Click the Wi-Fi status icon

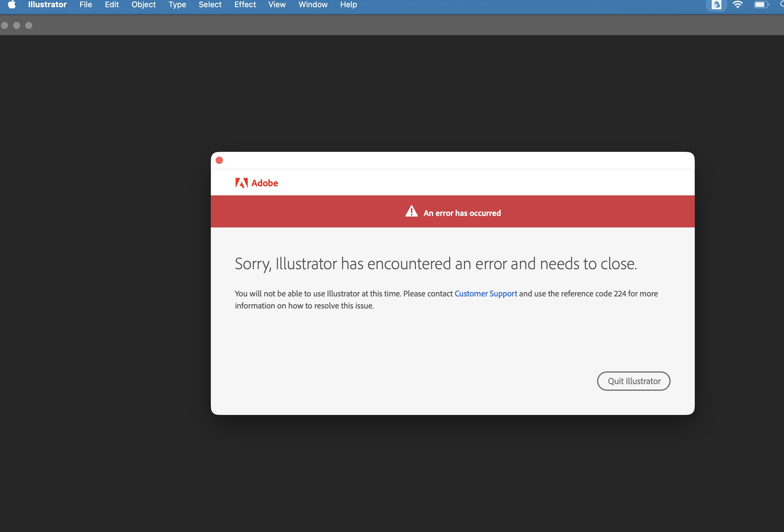coord(738,5)
